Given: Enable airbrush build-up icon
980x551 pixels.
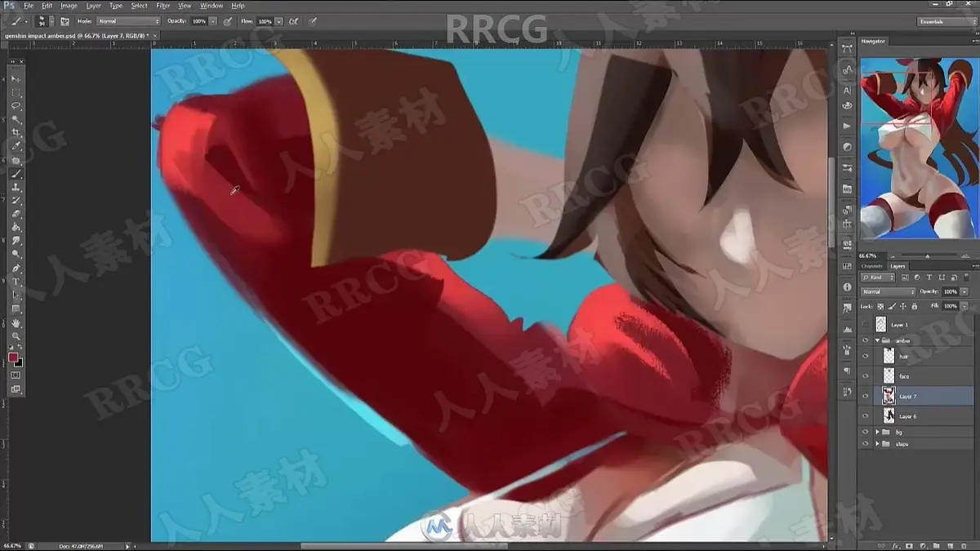Looking at the screenshot, I should pyautogui.click(x=293, y=21).
